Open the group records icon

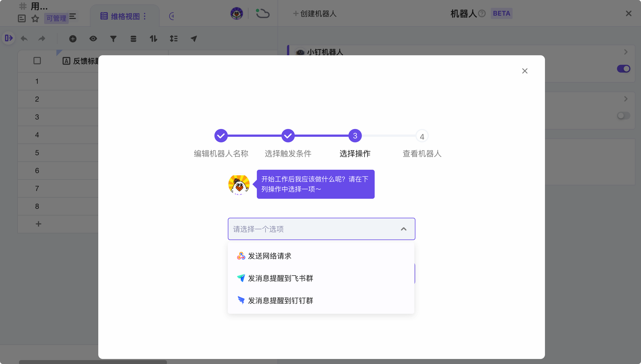coord(133,39)
